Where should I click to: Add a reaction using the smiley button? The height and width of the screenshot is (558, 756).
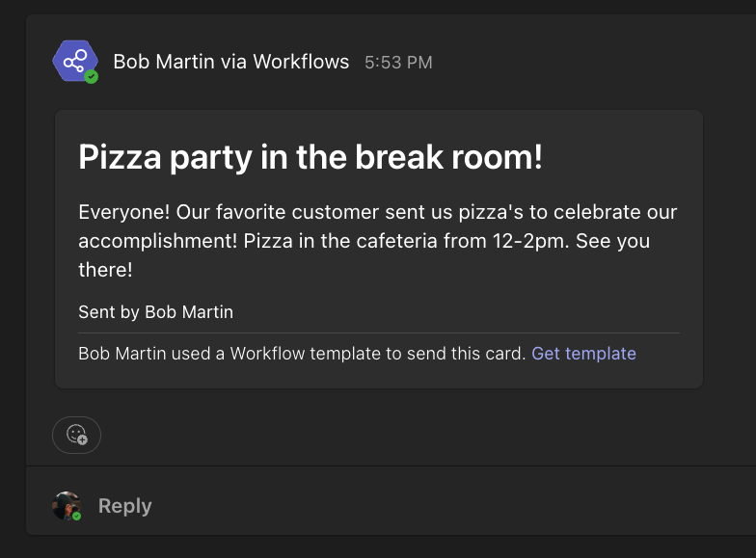click(x=77, y=435)
